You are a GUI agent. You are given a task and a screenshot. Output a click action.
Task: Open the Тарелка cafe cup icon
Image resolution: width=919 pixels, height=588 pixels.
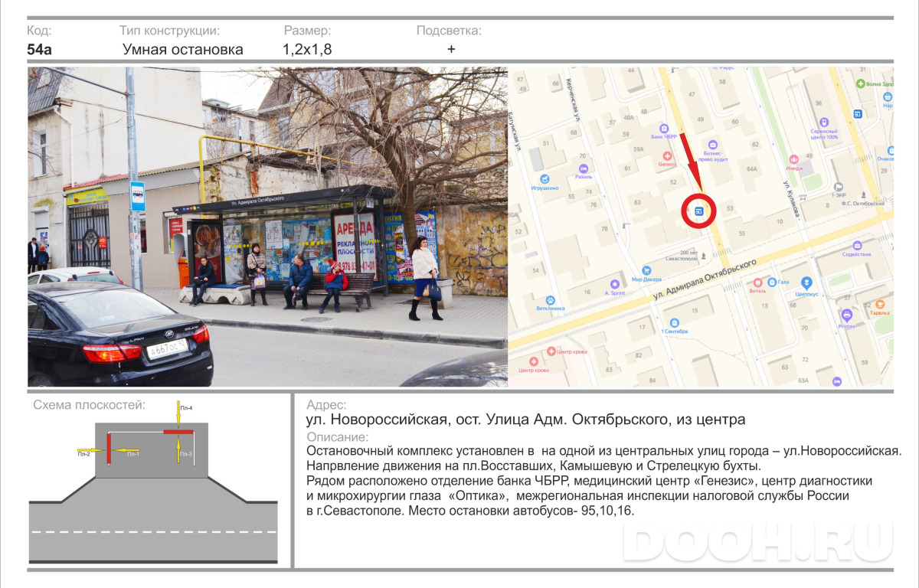[881, 304]
